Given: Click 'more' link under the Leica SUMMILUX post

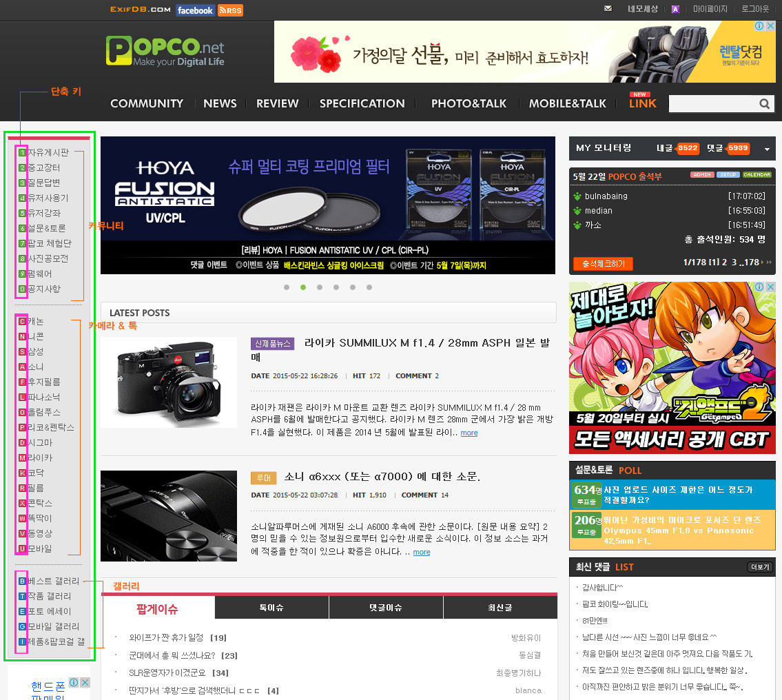Looking at the screenshot, I should pos(469,433).
